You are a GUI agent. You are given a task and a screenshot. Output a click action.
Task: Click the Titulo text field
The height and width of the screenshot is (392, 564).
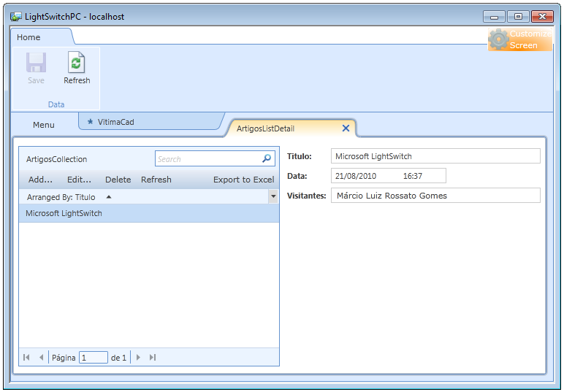(435, 156)
